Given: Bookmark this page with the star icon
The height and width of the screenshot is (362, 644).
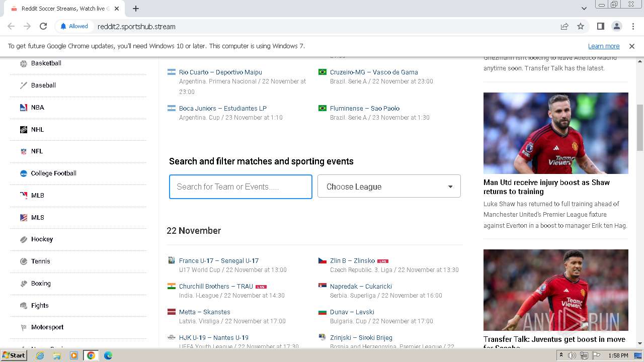Looking at the screenshot, I should 581,26.
